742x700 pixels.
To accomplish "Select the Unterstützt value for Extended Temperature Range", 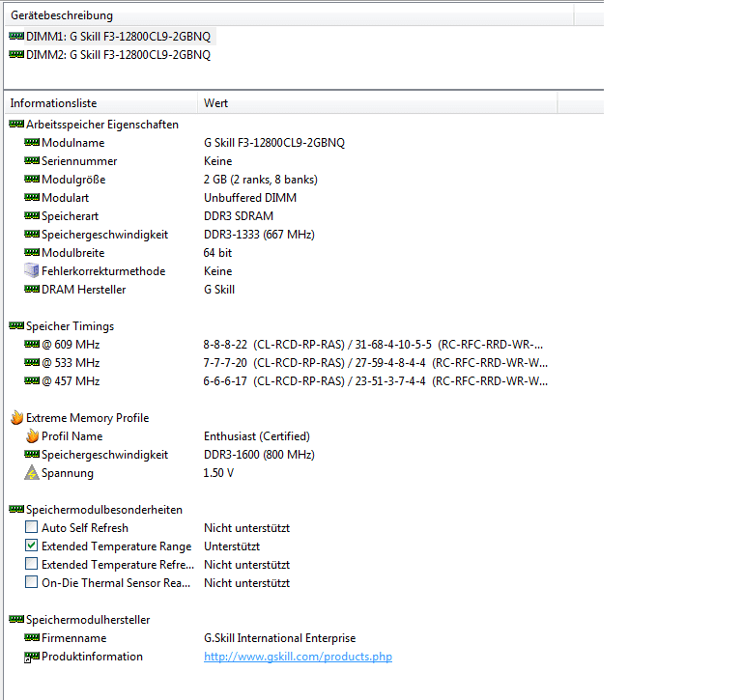I will (x=232, y=546).
